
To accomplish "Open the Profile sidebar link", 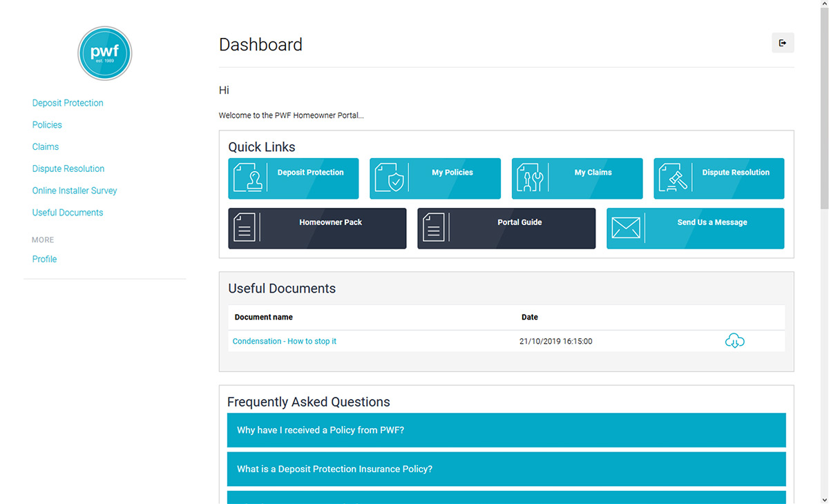I will [44, 259].
